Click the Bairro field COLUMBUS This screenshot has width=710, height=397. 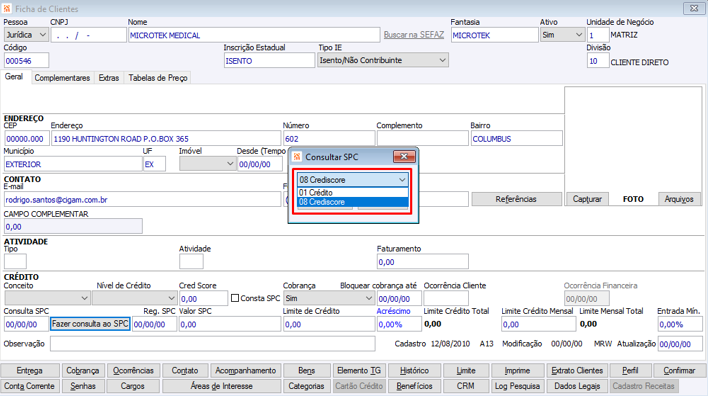(516, 139)
